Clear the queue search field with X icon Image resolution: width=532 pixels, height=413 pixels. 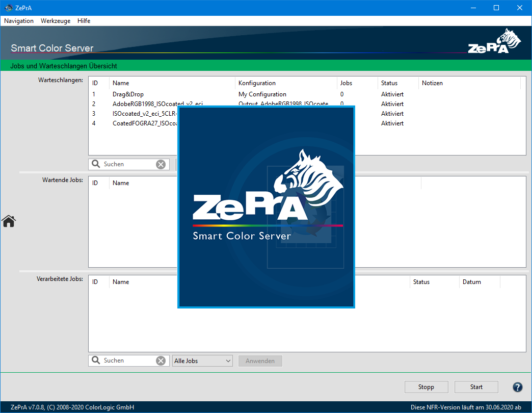(x=161, y=164)
